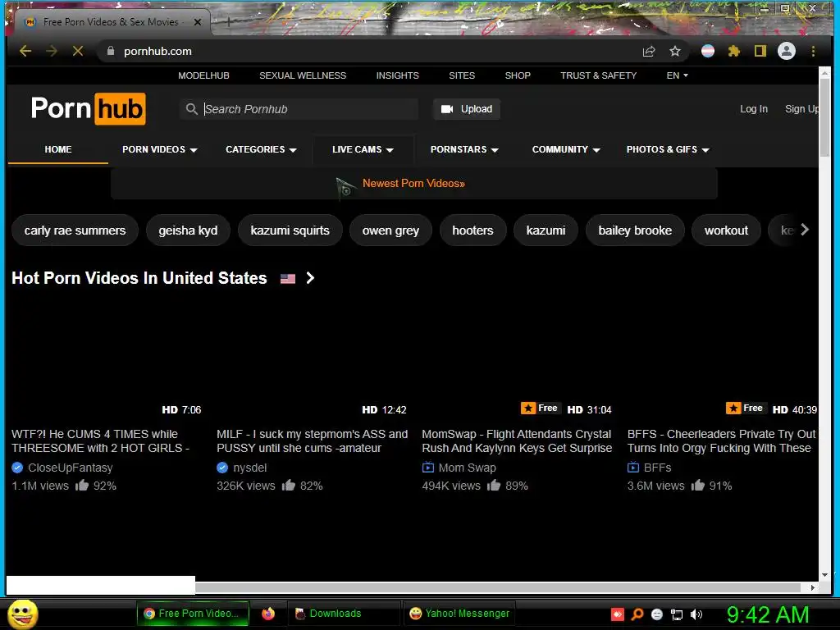Click the address bar showing pornhub.com
The image size is (840, 630).
coord(370,51)
